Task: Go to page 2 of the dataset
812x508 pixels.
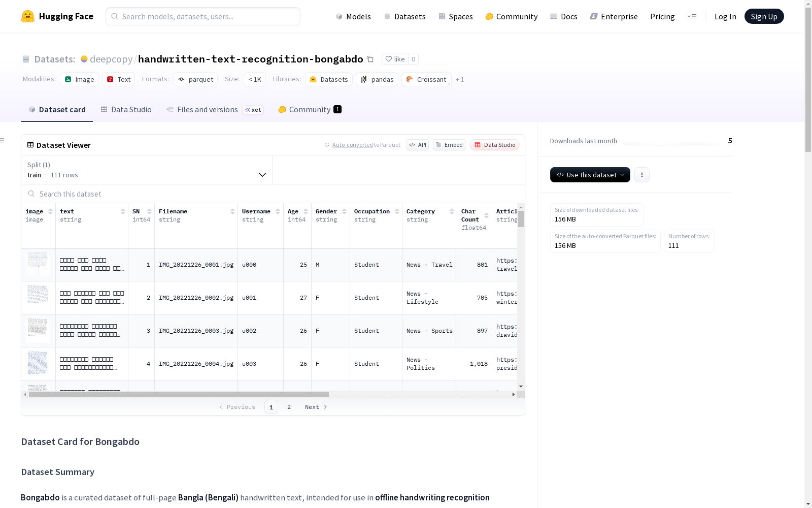Action: [289, 407]
